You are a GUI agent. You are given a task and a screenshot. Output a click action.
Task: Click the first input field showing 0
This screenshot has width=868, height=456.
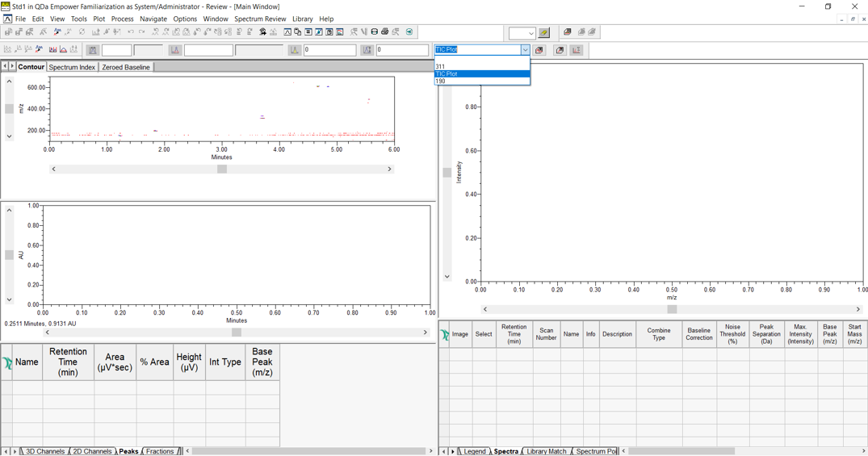click(330, 50)
